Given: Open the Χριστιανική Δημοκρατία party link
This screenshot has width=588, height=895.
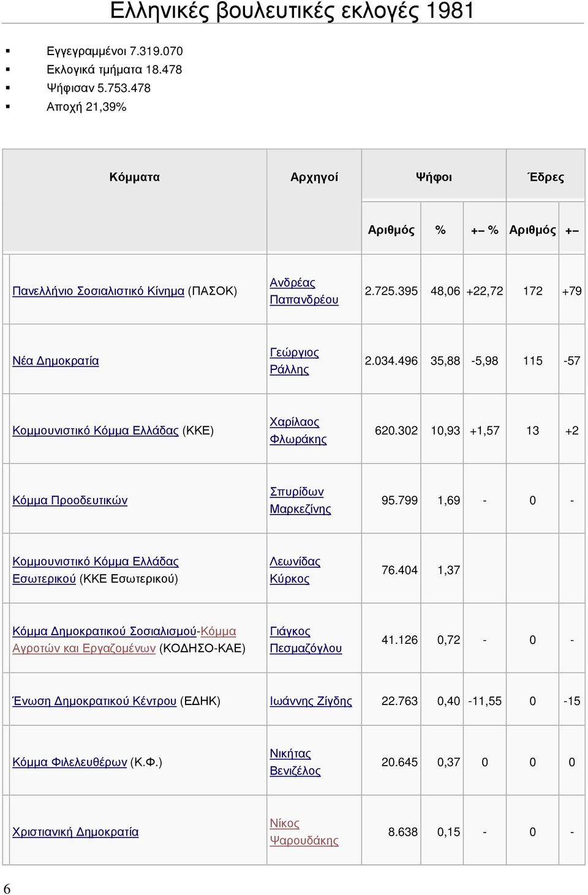Looking at the screenshot, I should click(75, 833).
